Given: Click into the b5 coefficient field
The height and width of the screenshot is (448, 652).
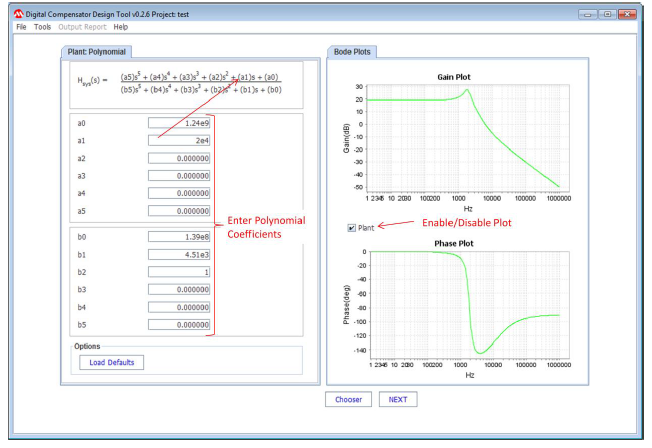Looking at the screenshot, I should coord(179,325).
